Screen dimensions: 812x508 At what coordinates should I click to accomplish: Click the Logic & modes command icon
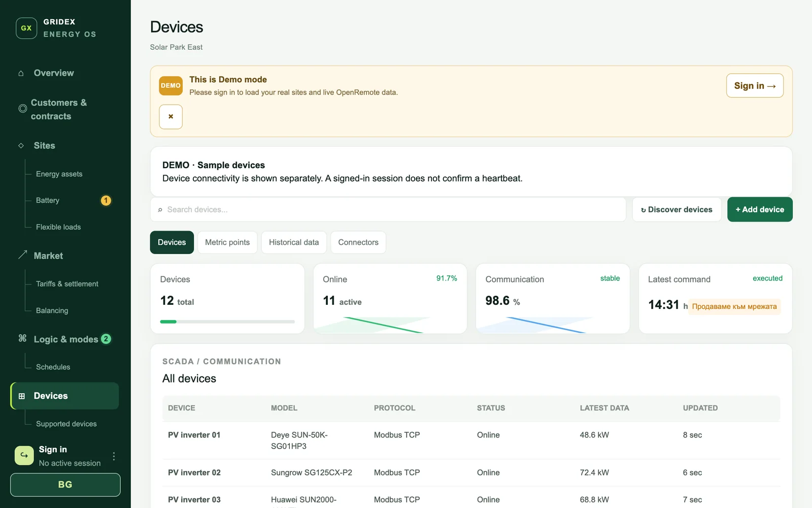click(22, 338)
